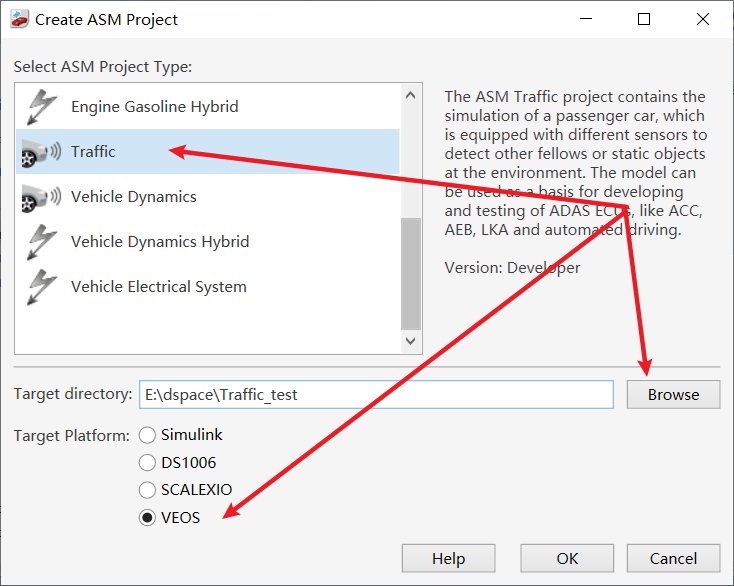The image size is (734, 586).
Task: Click the project list scroll down arrow
Action: click(411, 341)
